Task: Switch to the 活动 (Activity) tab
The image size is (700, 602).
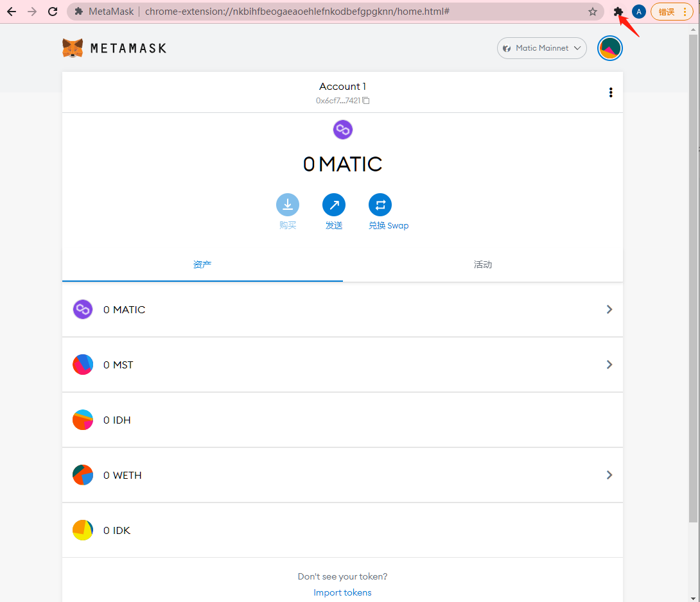Action: (482, 264)
